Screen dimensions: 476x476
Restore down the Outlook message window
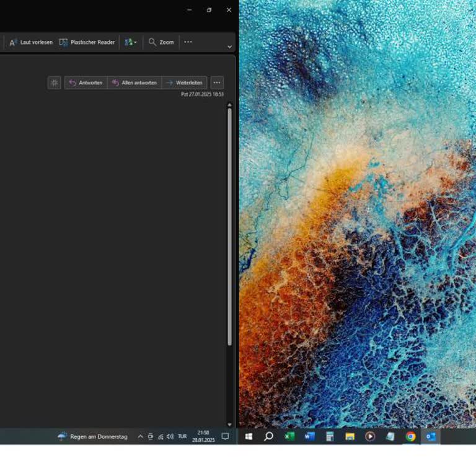(x=209, y=10)
